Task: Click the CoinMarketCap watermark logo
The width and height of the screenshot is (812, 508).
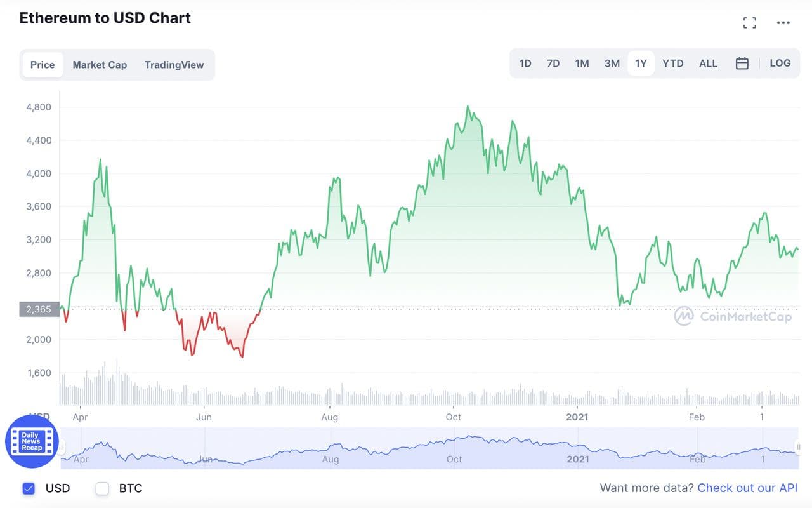Action: click(733, 316)
